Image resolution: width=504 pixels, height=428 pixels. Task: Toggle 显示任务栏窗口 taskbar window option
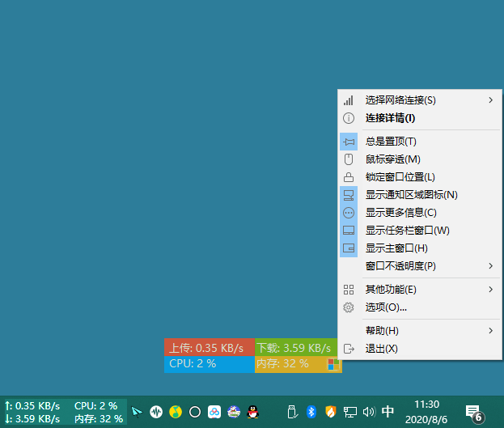pyautogui.click(x=407, y=231)
